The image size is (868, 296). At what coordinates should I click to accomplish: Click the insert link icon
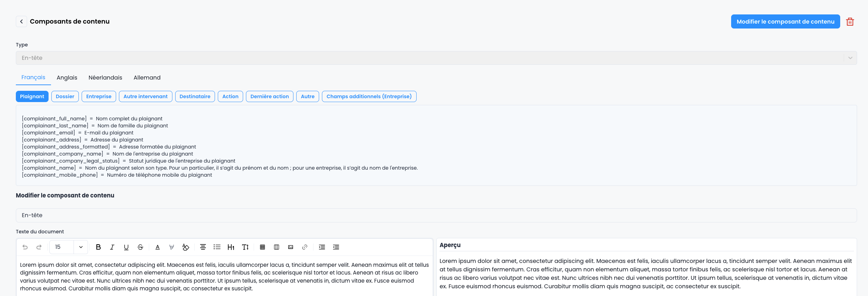305,247
